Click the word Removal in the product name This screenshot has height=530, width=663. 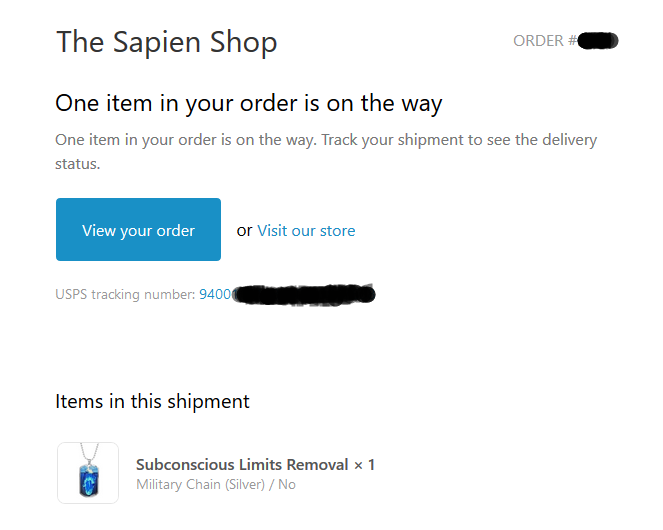coord(318,465)
